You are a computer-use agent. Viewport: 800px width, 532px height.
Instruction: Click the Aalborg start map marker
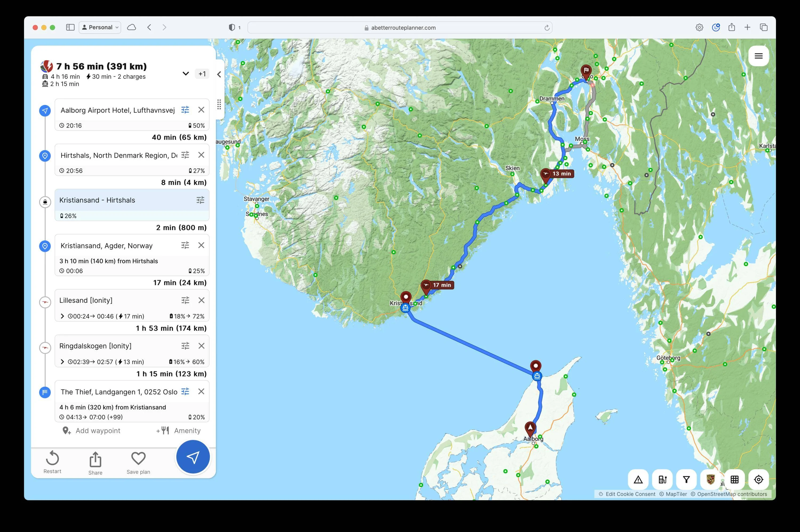point(530,429)
